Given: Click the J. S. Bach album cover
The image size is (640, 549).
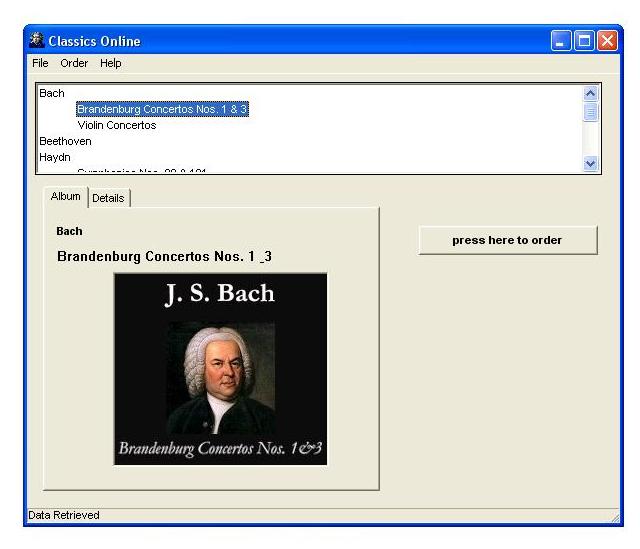Looking at the screenshot, I should pos(220,369).
